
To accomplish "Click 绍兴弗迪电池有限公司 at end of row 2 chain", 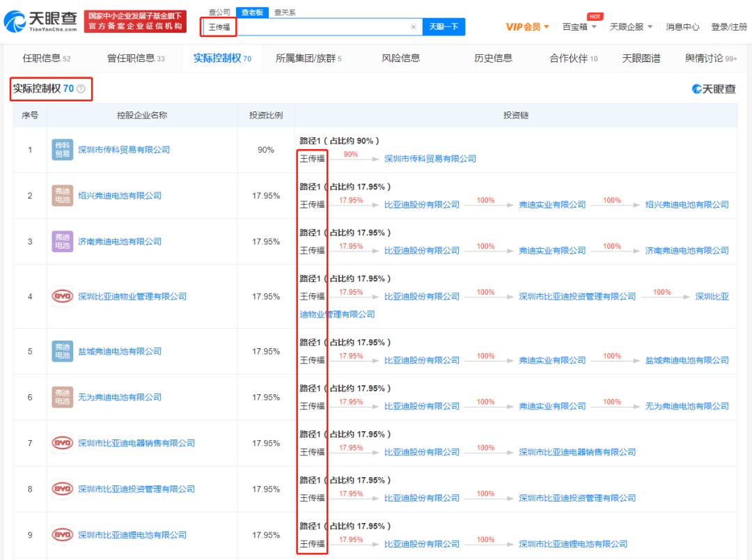I will pyautogui.click(x=687, y=205).
